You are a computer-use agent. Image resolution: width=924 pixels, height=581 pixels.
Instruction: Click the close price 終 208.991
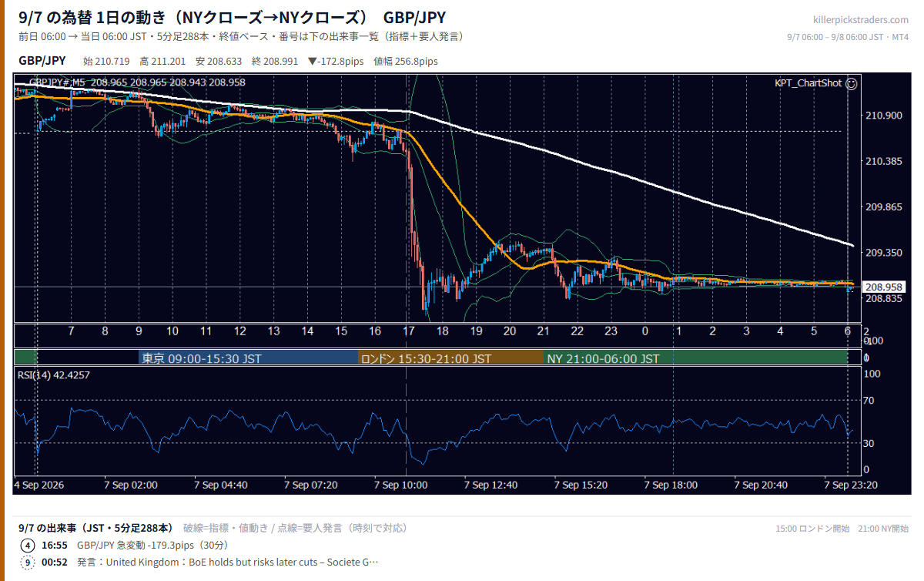(x=275, y=61)
